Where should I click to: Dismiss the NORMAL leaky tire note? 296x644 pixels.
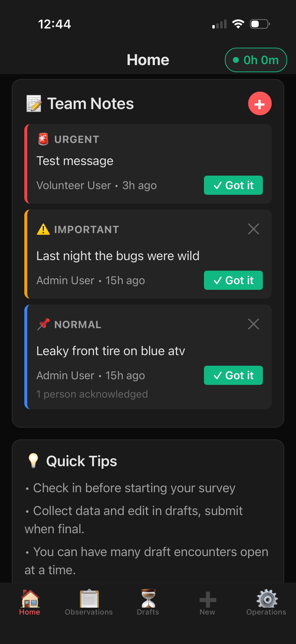(x=254, y=324)
